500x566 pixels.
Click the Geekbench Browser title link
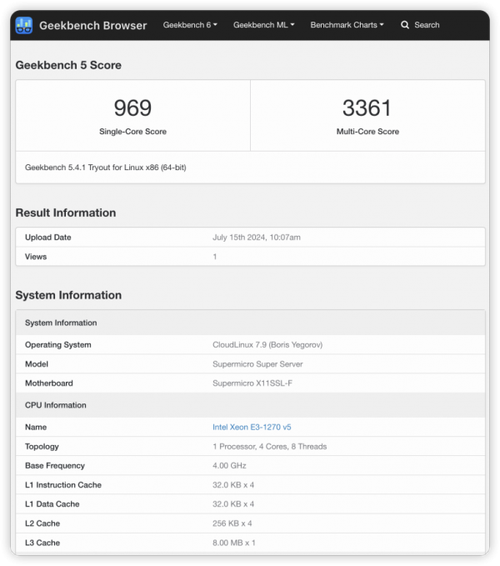coord(93,25)
